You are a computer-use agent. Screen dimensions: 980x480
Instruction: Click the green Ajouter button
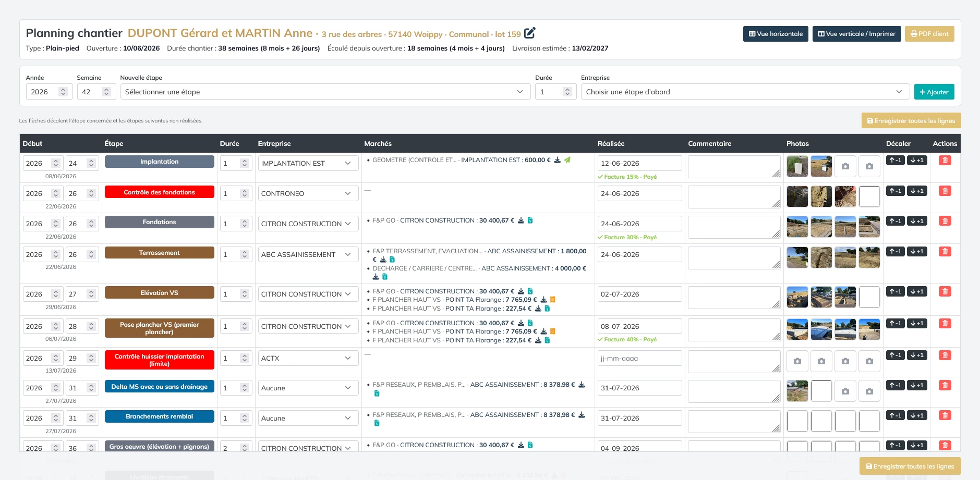(934, 92)
